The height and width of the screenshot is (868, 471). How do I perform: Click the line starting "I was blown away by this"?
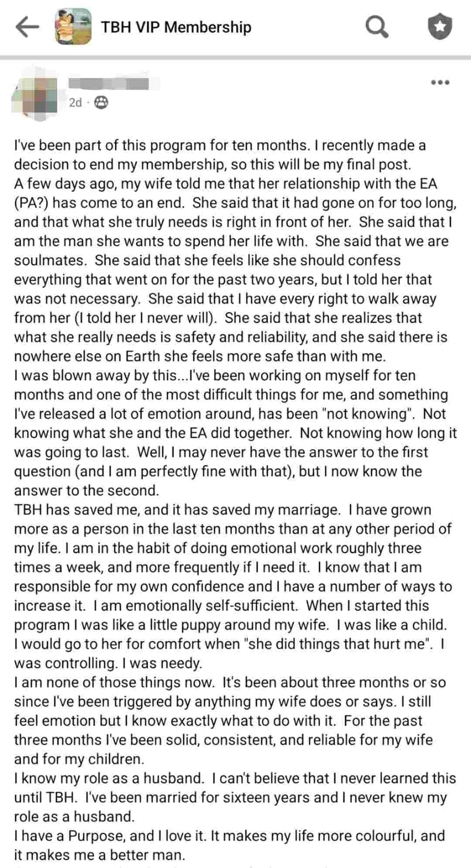coord(215,376)
